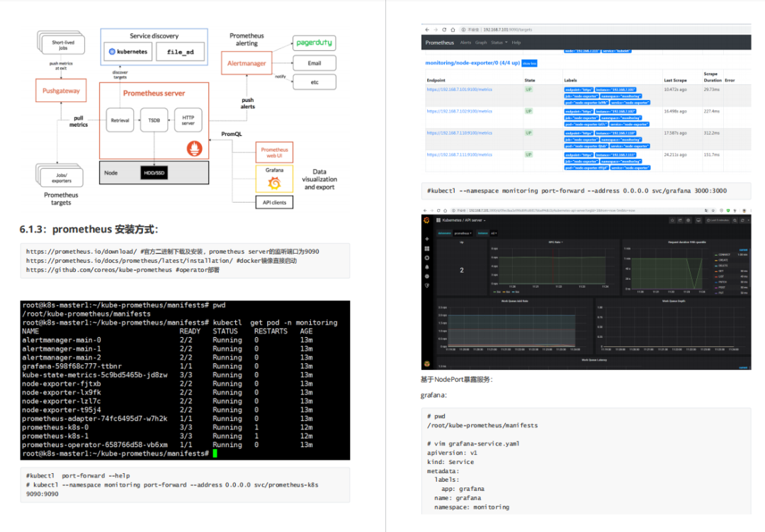Screen dimensions: 765x532
Task: Open the Grafana refresh interval dropdown arrow
Action: tap(749, 220)
